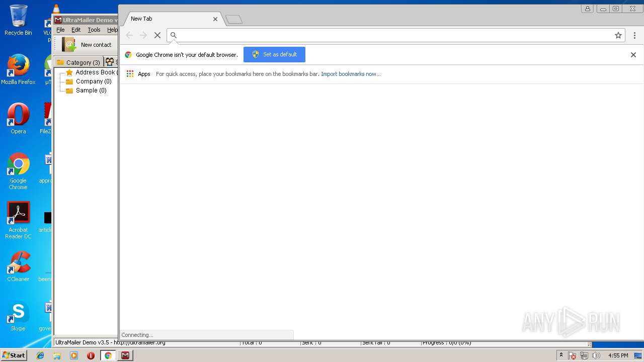Stop the page load in Chrome

157,35
